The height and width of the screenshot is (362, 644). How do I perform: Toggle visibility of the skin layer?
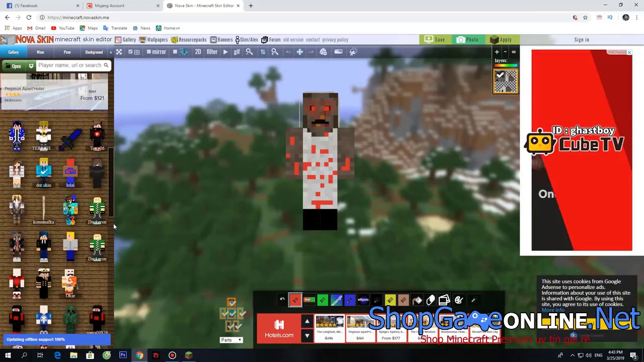pyautogui.click(x=500, y=75)
